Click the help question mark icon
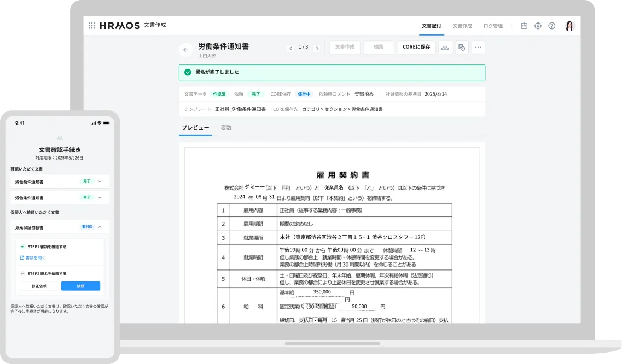The image size is (622, 364). pos(551,26)
